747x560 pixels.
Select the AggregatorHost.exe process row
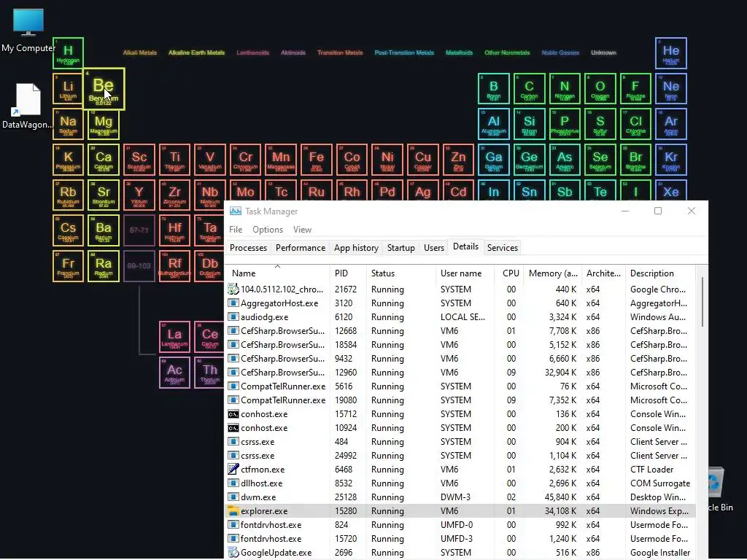[x=460, y=303]
